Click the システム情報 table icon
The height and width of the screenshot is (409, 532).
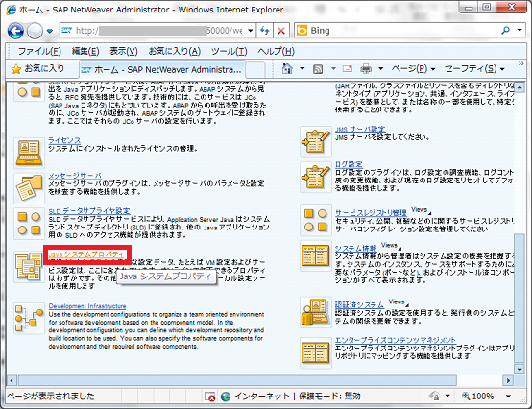coord(316,255)
